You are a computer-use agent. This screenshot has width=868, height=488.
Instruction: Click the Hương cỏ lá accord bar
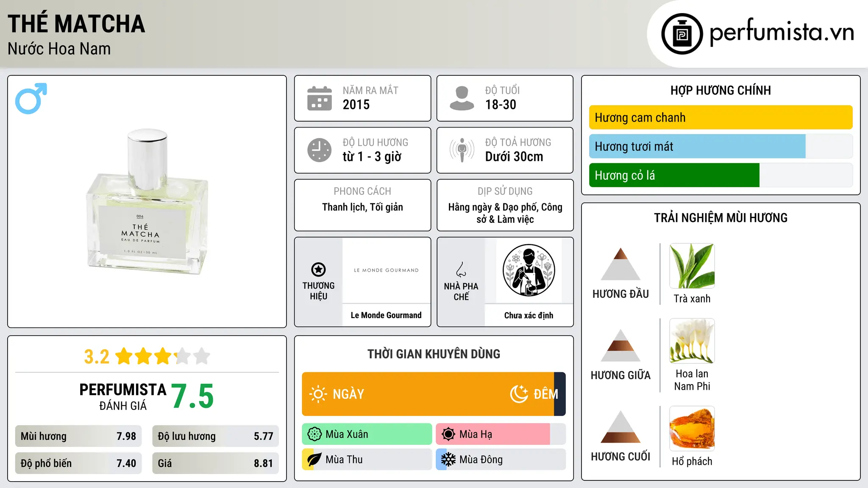(721, 175)
